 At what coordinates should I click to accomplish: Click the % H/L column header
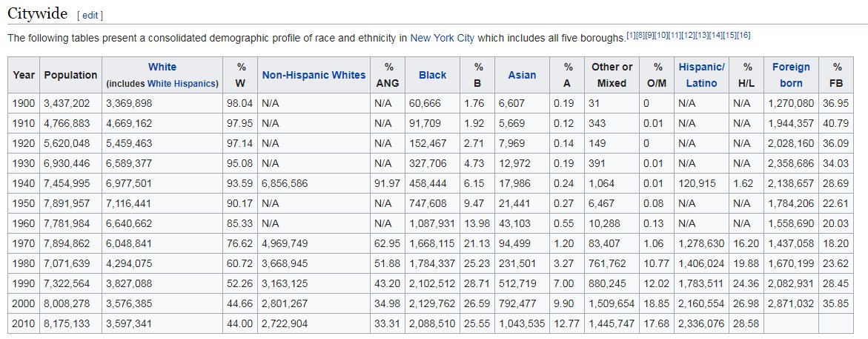[747, 75]
